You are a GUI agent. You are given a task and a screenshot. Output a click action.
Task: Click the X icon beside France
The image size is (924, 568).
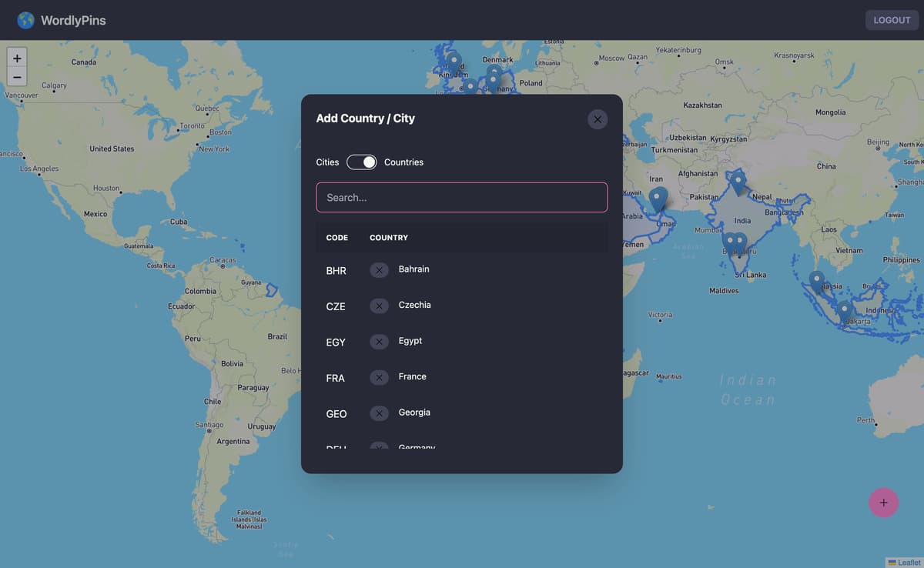point(379,377)
